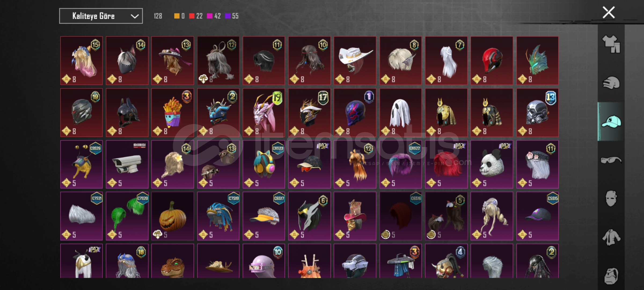Select the white ghost sheet headwear
The height and width of the screenshot is (290, 644).
pyautogui.click(x=400, y=113)
